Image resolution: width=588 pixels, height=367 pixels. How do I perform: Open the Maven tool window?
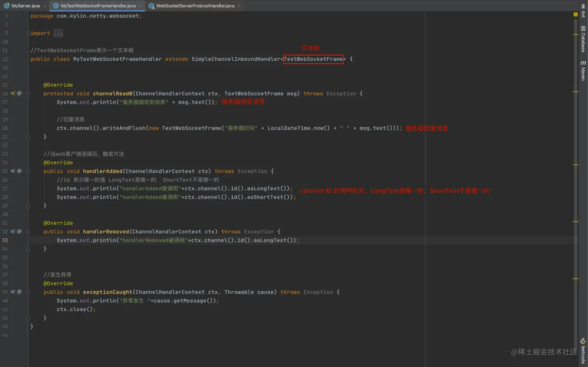[x=583, y=71]
